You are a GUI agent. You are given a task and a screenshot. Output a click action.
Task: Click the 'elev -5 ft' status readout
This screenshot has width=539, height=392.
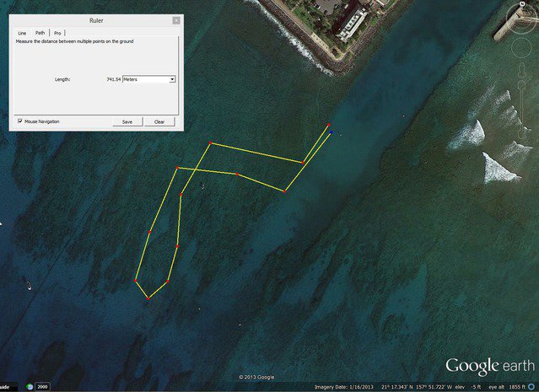point(468,387)
